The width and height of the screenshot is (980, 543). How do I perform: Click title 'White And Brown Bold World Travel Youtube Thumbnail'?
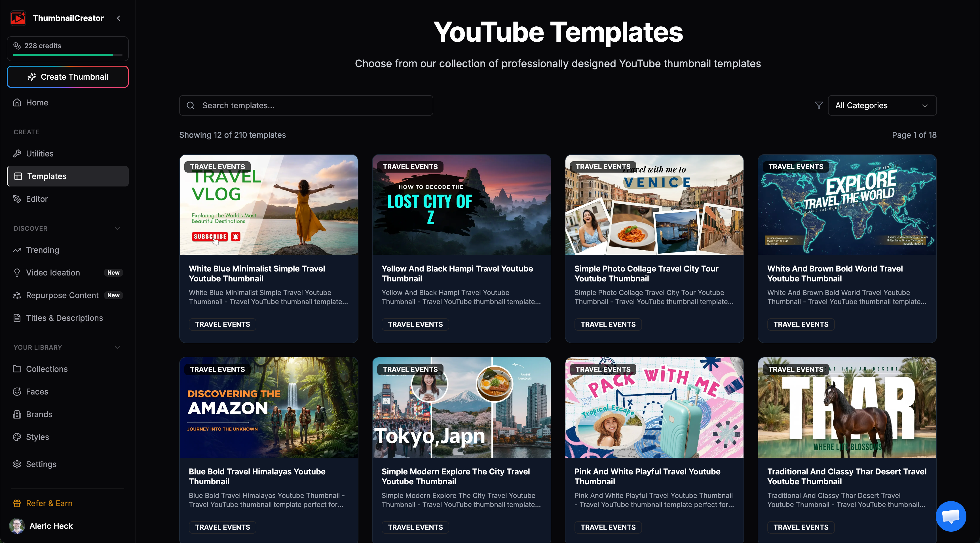point(835,273)
